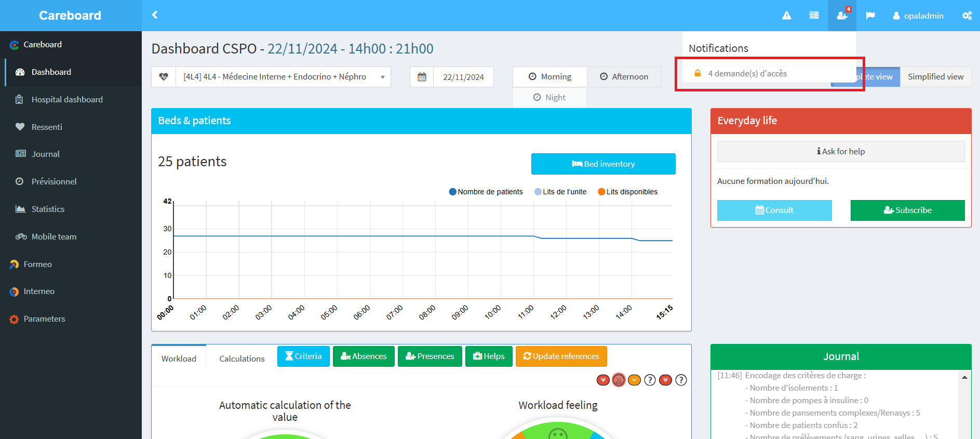Viewport: 980px width, 439px height.
Task: Select the Morning shift
Action: pos(550,77)
